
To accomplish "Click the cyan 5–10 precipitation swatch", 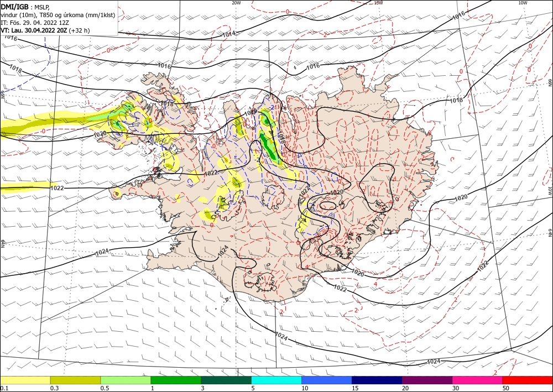I will tap(276, 380).
